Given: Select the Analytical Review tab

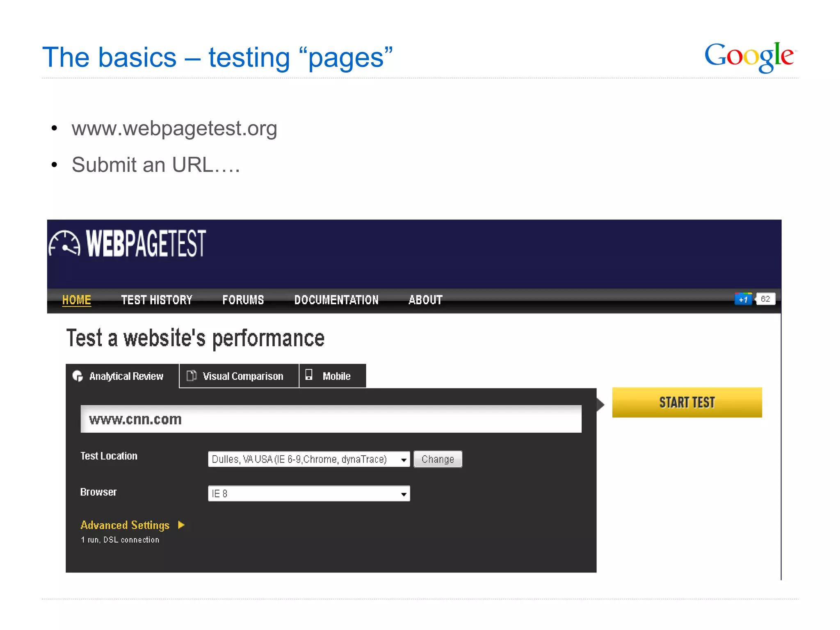Looking at the screenshot, I should click(x=122, y=376).
